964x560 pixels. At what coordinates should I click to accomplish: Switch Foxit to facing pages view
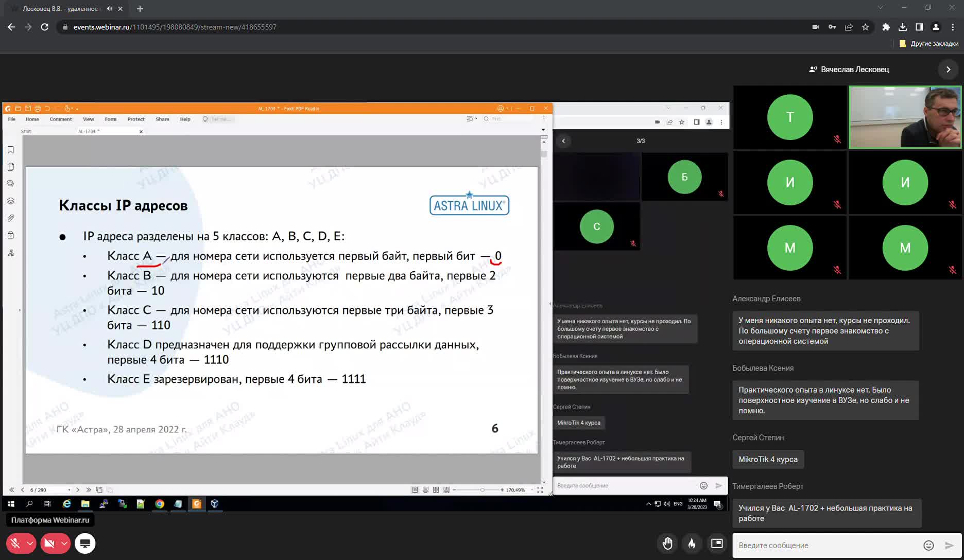[x=436, y=490]
